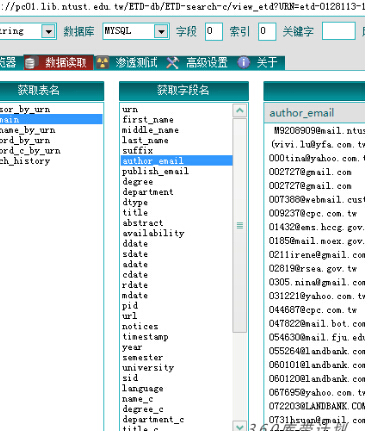Select the 'author_email' field
This screenshot has width=373, height=431.
[177, 161]
